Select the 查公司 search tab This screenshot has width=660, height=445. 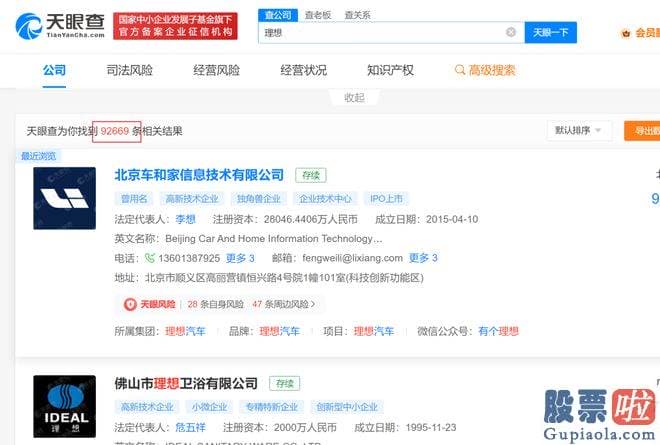click(x=278, y=15)
